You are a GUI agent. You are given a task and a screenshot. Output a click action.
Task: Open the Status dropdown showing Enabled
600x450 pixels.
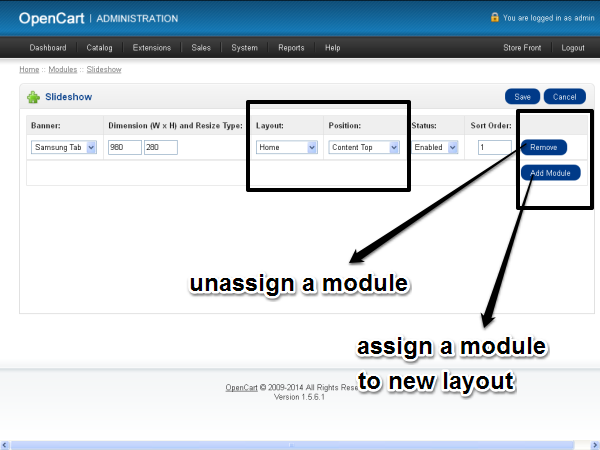(x=434, y=147)
